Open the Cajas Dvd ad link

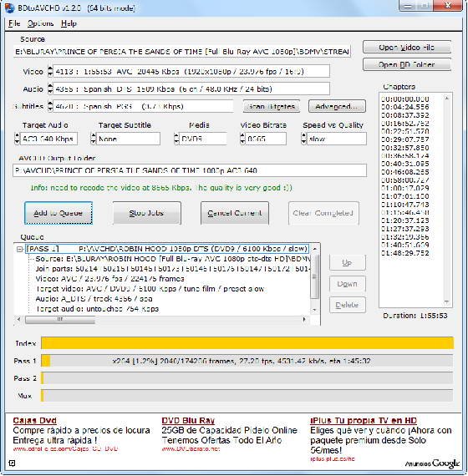(x=34, y=421)
